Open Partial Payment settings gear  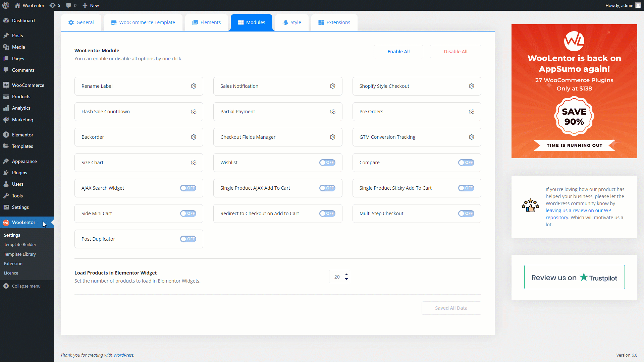pyautogui.click(x=332, y=112)
